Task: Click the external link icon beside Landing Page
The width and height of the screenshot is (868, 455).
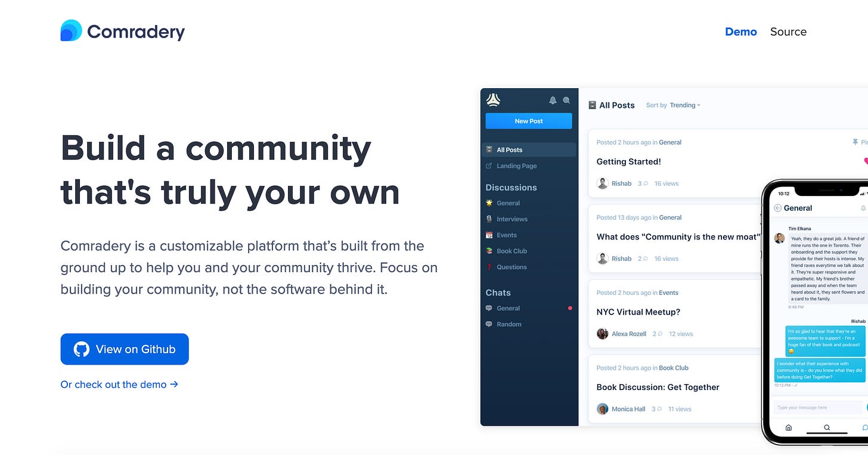Action: [489, 166]
